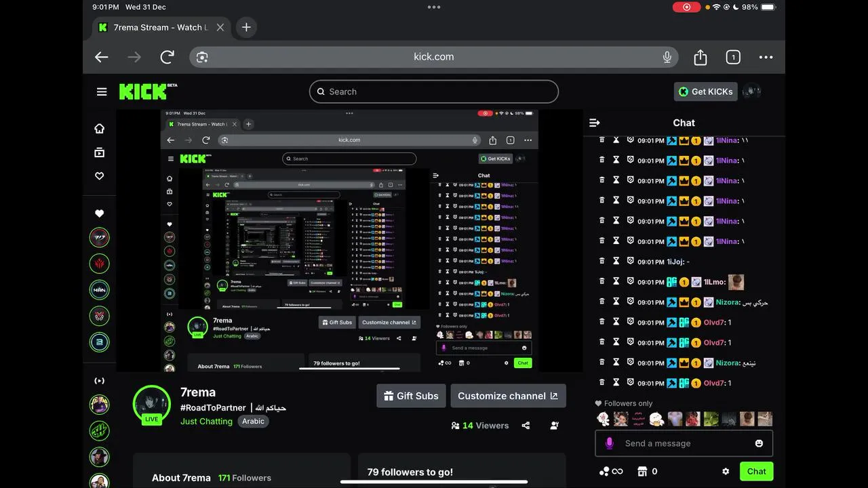Open a new browser tab with plus
The width and height of the screenshot is (868, 488).
(246, 27)
